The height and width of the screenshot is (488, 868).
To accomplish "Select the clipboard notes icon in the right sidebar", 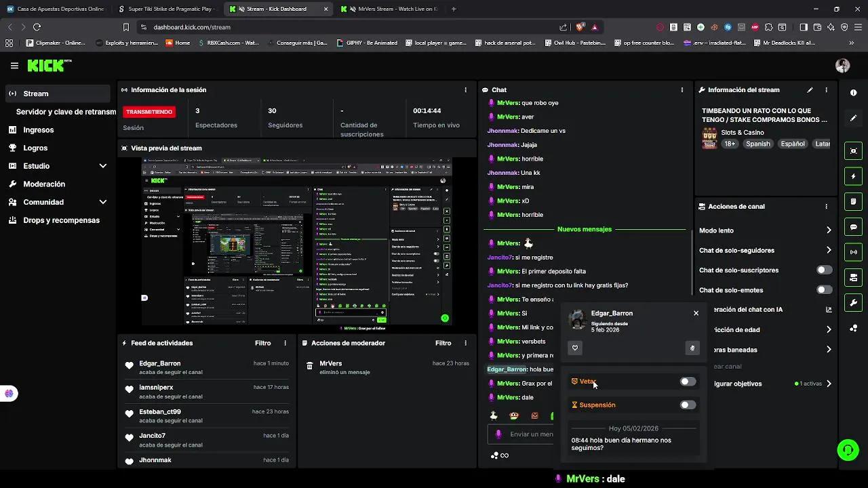I will click(853, 201).
